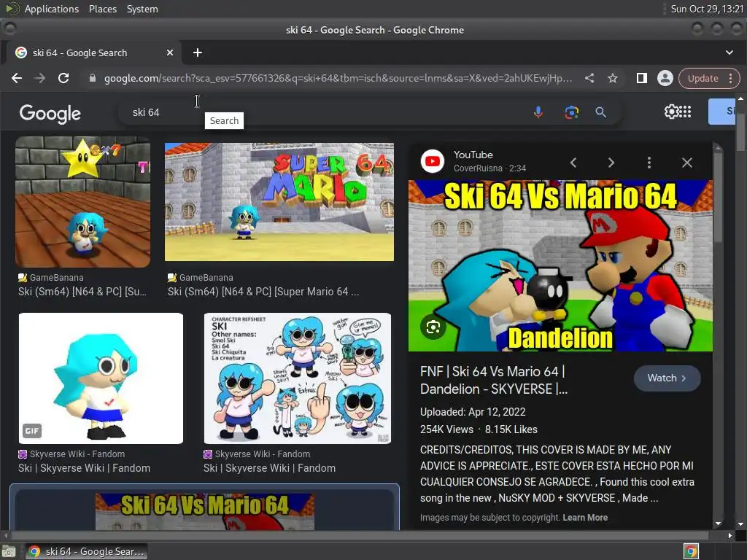Image resolution: width=747 pixels, height=560 pixels.
Task: Click the Learn More copyright link
Action: pos(585,518)
